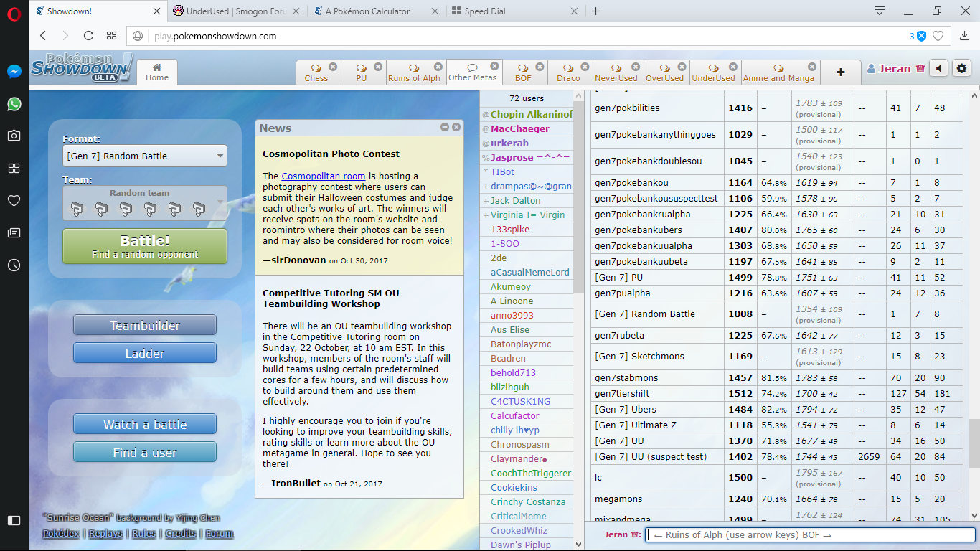Open the NeverUsed room tab
This screenshot has height=551, width=980.
tap(616, 72)
